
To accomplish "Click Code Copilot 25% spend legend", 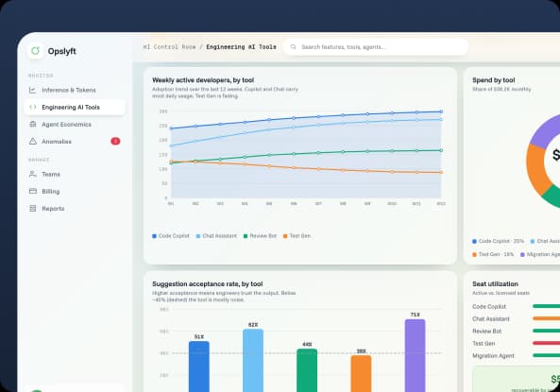I will click(498, 241).
